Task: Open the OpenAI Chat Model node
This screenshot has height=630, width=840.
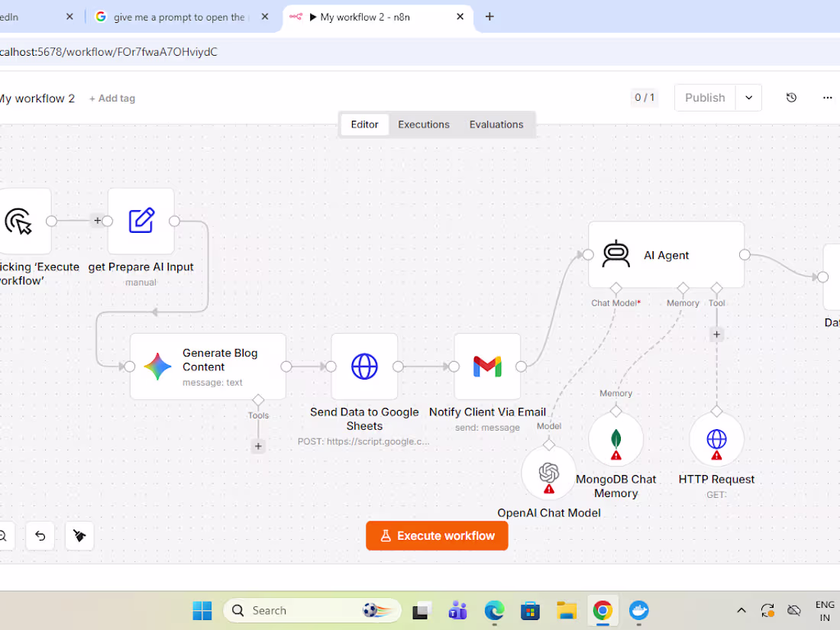Action: (548, 474)
